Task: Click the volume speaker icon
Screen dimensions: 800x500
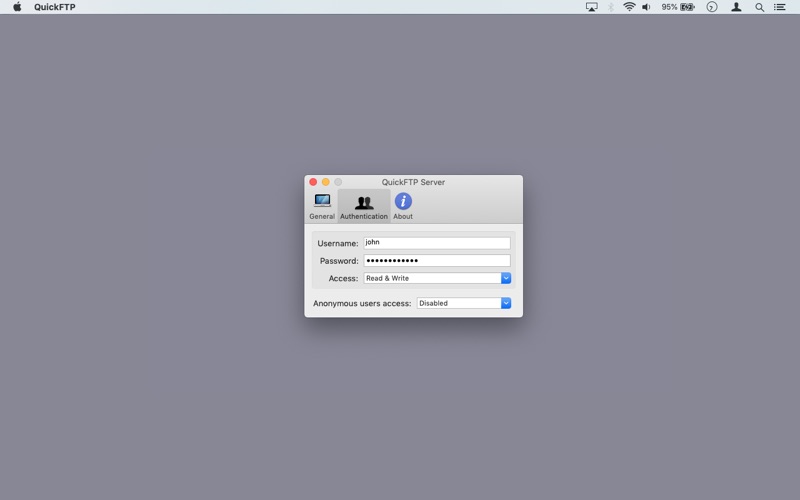Action: 646,7
